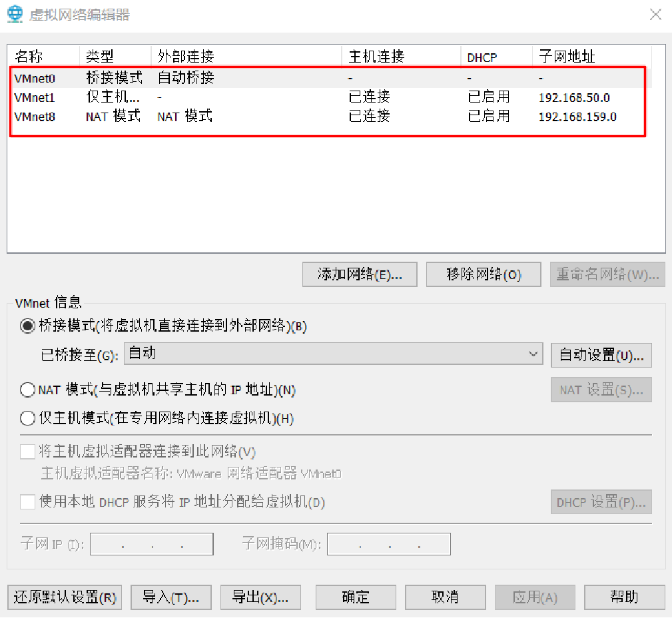Screen dimensions: 672x618
Task: Click subnet address 192.168.159.0
Action: click(577, 117)
